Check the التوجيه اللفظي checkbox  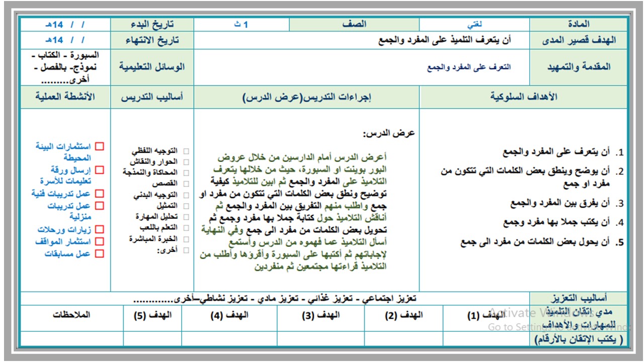tap(186, 152)
